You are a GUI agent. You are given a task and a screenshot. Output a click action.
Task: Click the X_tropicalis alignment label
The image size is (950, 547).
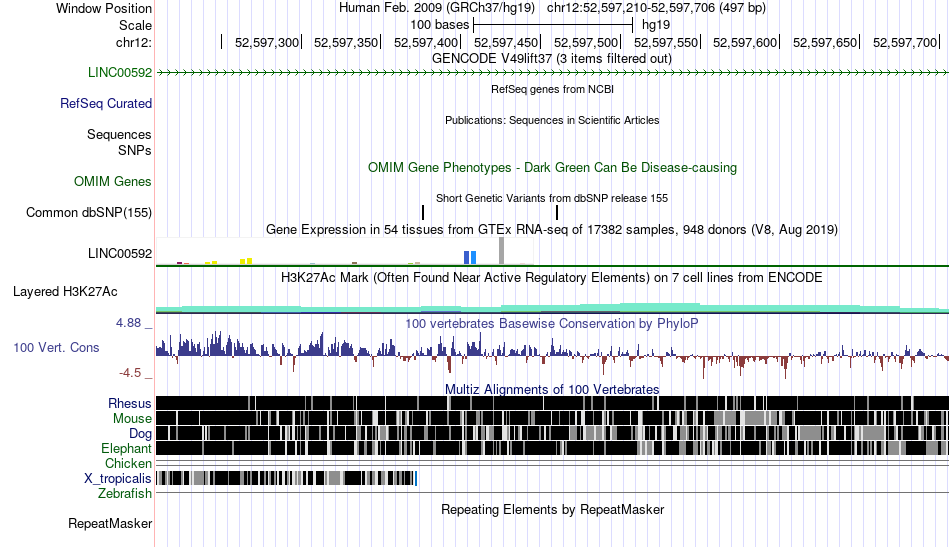point(118,479)
